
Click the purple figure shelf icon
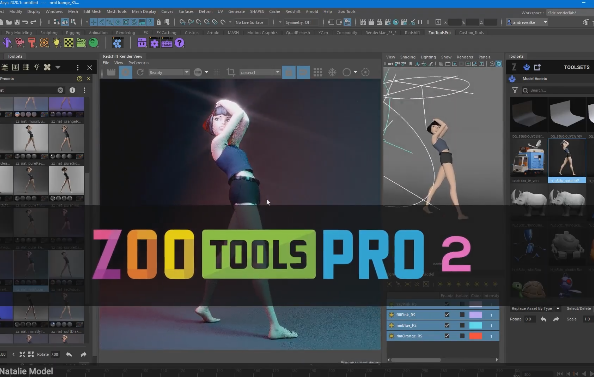[x=7, y=43]
